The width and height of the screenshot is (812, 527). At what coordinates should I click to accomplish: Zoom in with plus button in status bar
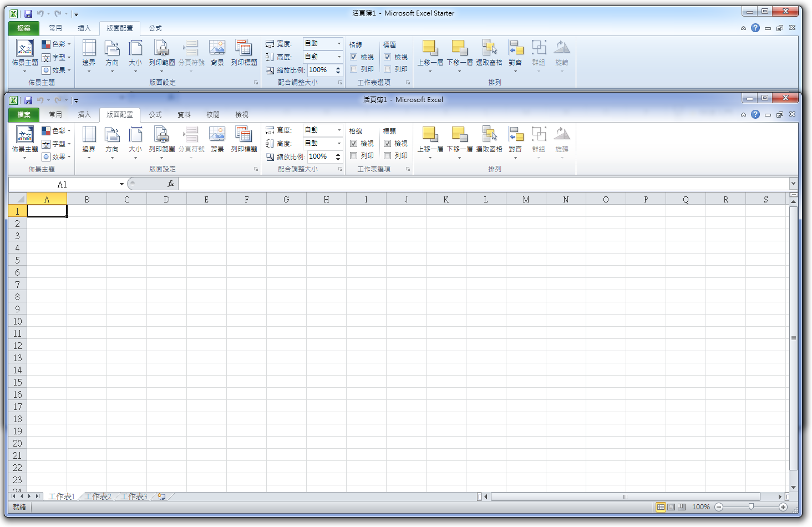pyautogui.click(x=783, y=506)
